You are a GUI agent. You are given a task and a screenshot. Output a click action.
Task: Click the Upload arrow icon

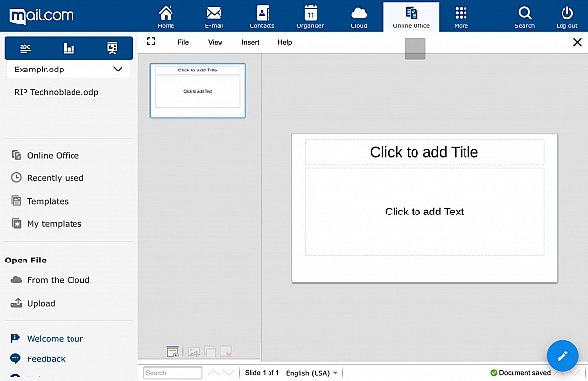(16, 303)
